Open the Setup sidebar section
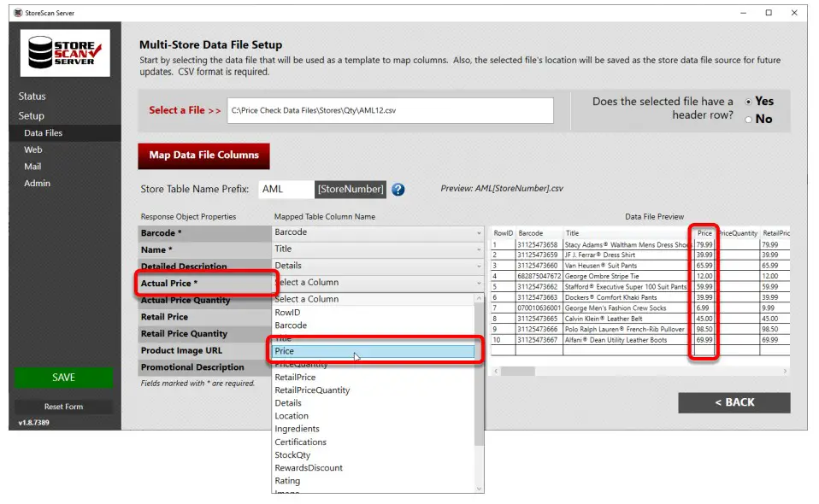819x504 pixels. click(x=32, y=116)
